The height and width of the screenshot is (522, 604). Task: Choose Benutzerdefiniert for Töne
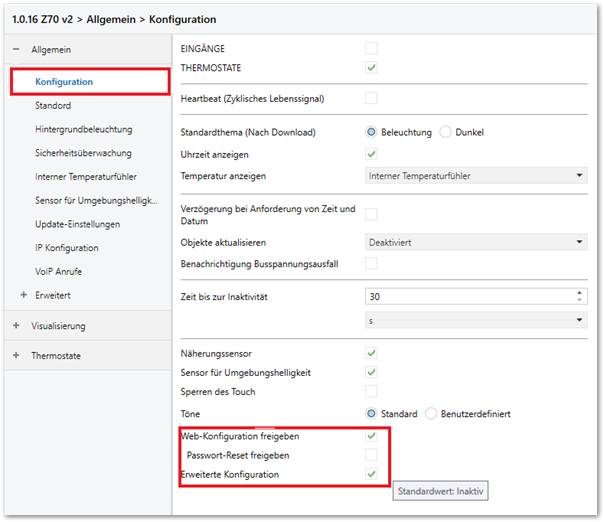[x=431, y=414]
